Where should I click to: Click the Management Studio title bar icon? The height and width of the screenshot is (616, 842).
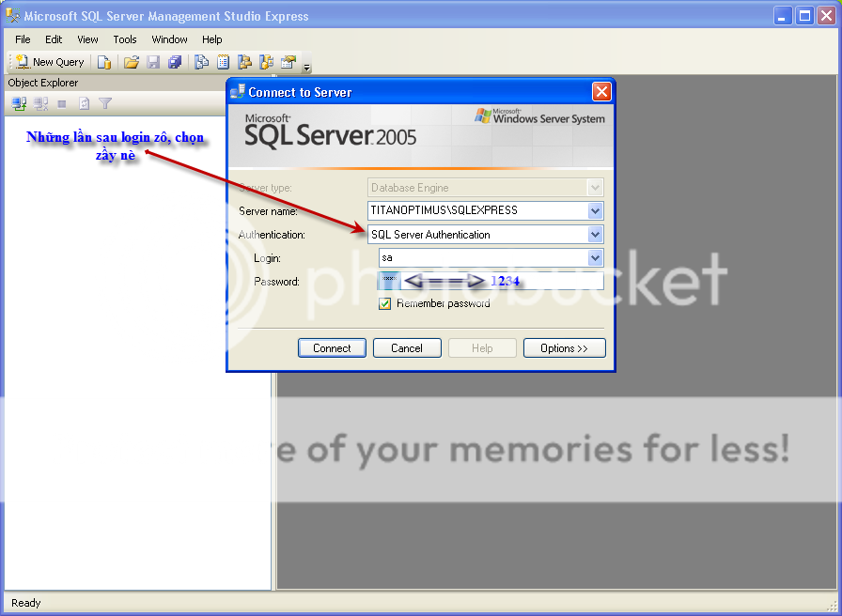[13, 15]
